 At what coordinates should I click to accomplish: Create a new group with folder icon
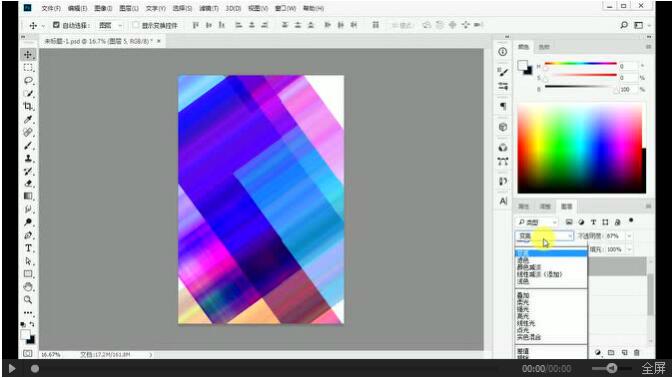(611, 352)
